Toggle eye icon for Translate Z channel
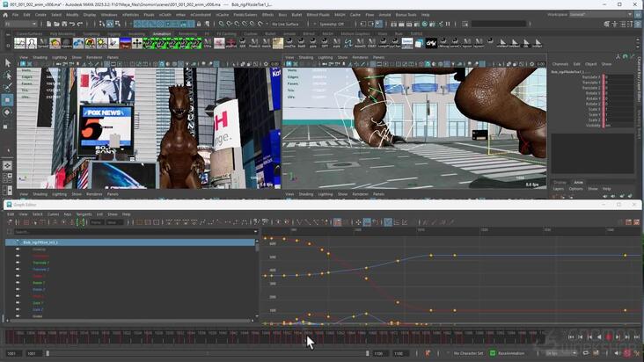The width and height of the screenshot is (644, 362). [18, 269]
